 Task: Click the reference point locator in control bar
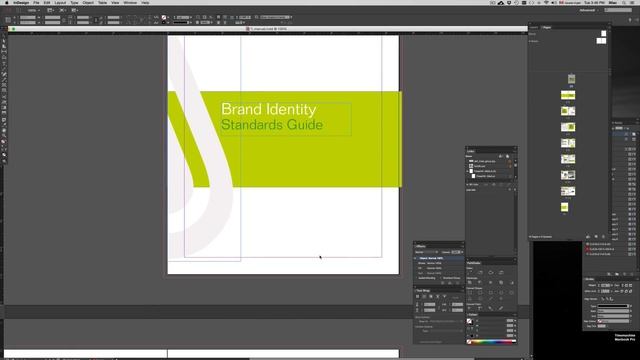(8, 20)
